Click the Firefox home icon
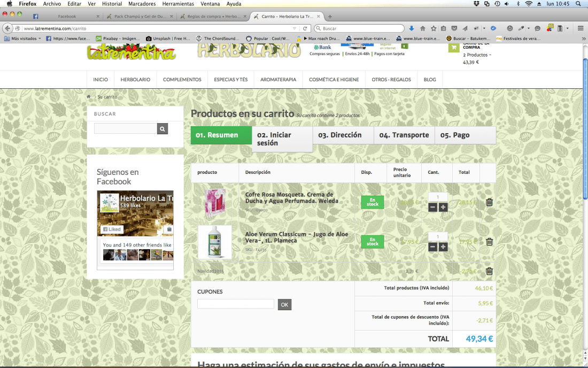Viewport: 588px width, 368px height. 423,28
